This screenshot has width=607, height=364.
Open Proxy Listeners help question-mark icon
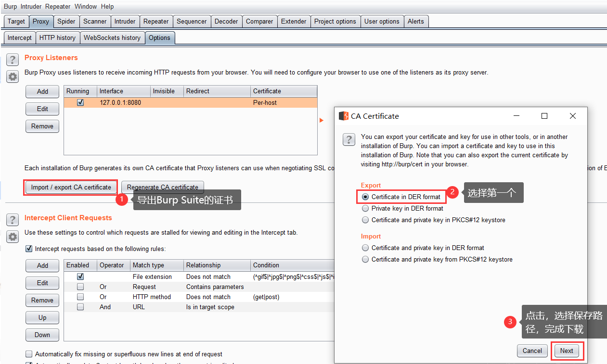pyautogui.click(x=13, y=60)
